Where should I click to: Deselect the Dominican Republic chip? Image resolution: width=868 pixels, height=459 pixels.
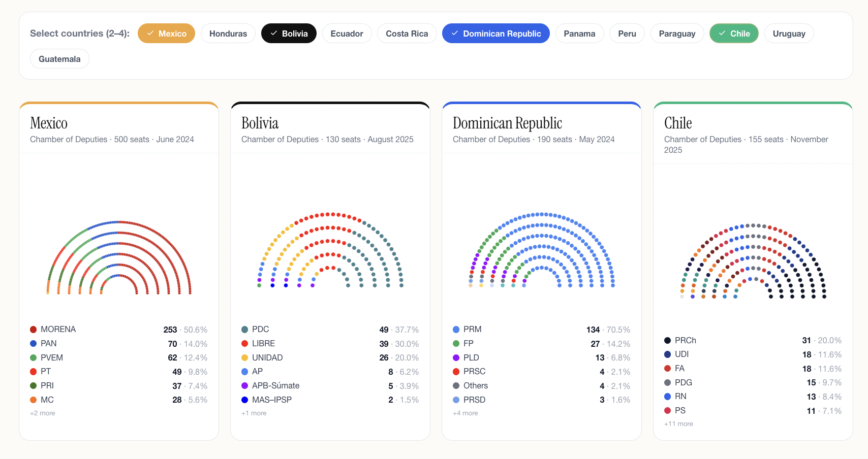[x=496, y=34]
